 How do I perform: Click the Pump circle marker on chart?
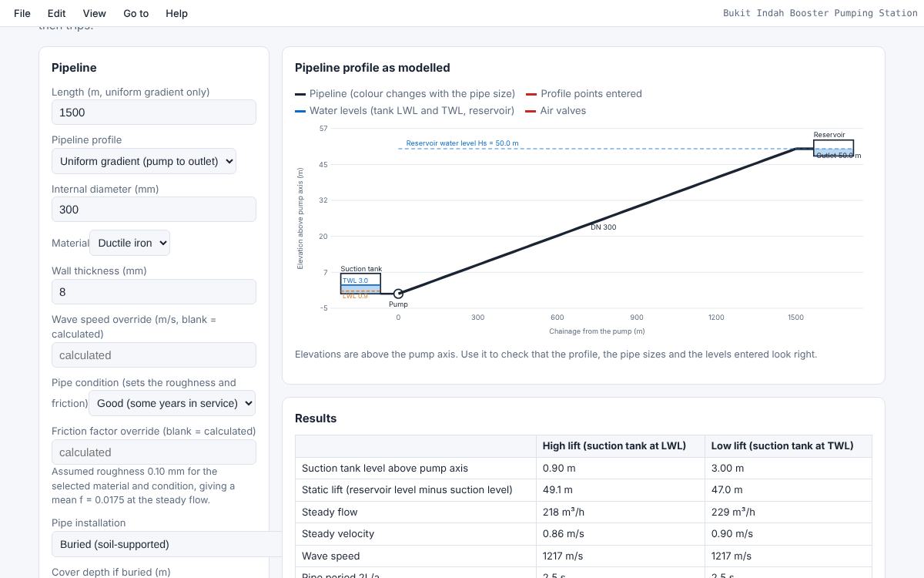(x=398, y=294)
